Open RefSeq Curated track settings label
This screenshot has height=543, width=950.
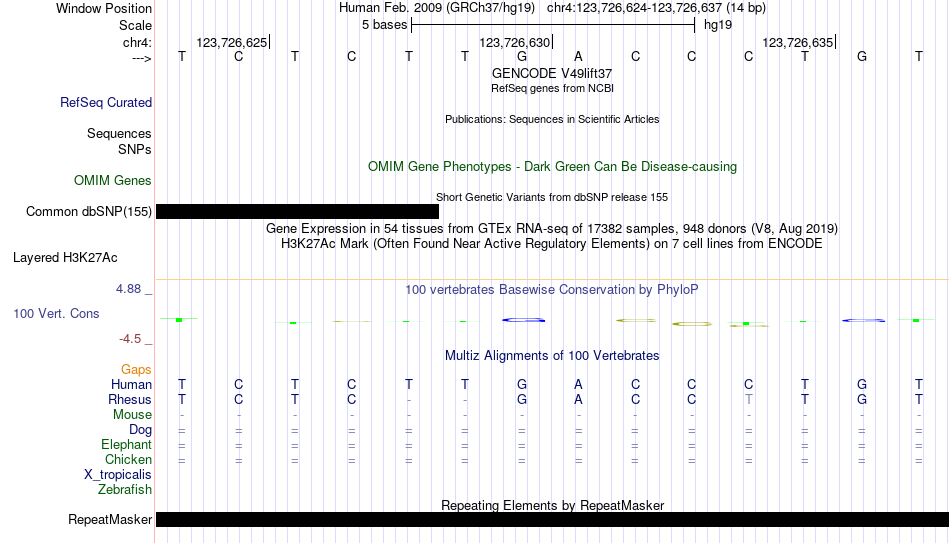tap(106, 102)
